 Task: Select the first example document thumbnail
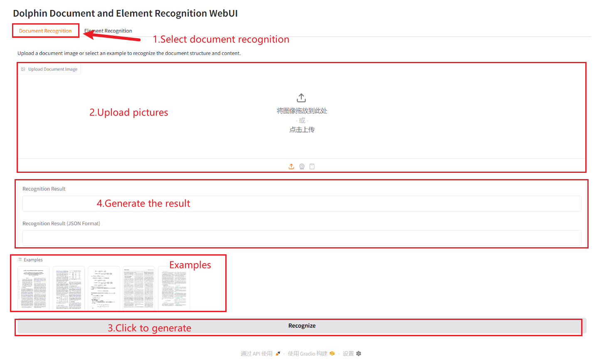(x=34, y=288)
